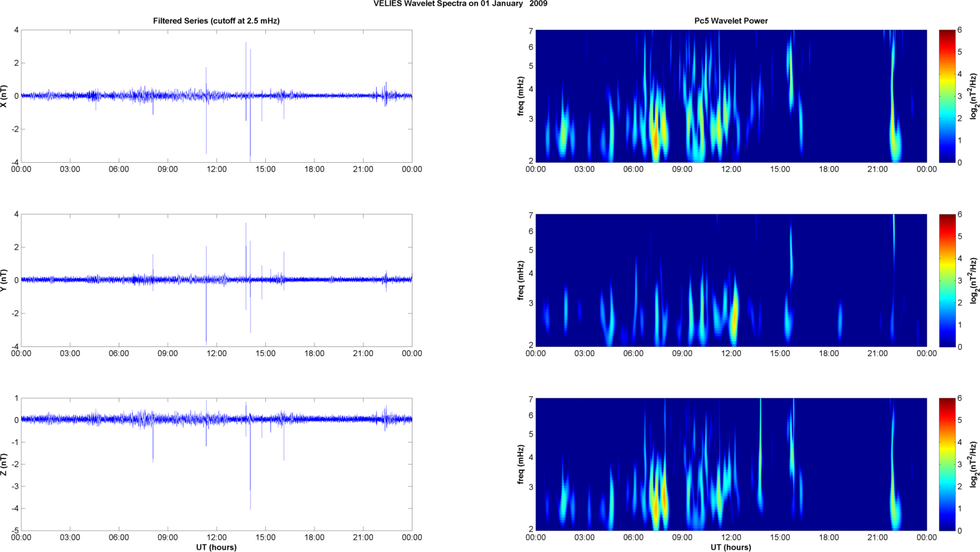The image size is (980, 552).
Task: Click the "Z (nT)" axis label
Action: click(5, 464)
